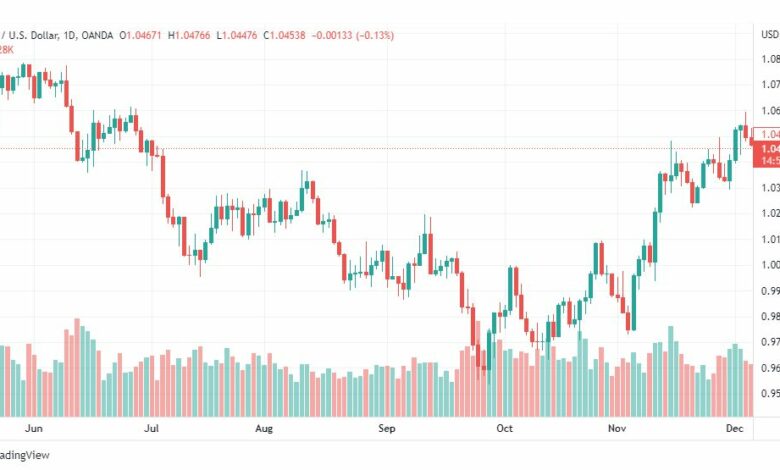Click the low value L1.04476 in legend
780x470 pixels.
pyautogui.click(x=237, y=35)
